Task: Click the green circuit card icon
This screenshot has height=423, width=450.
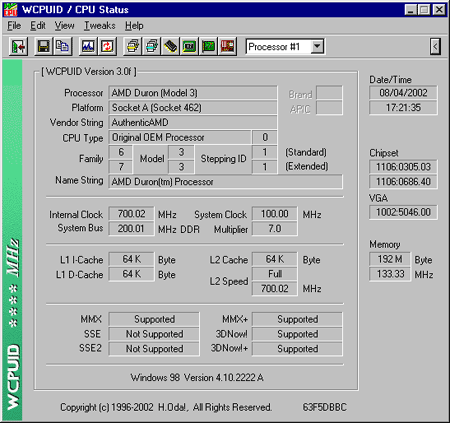Action: pos(209,46)
